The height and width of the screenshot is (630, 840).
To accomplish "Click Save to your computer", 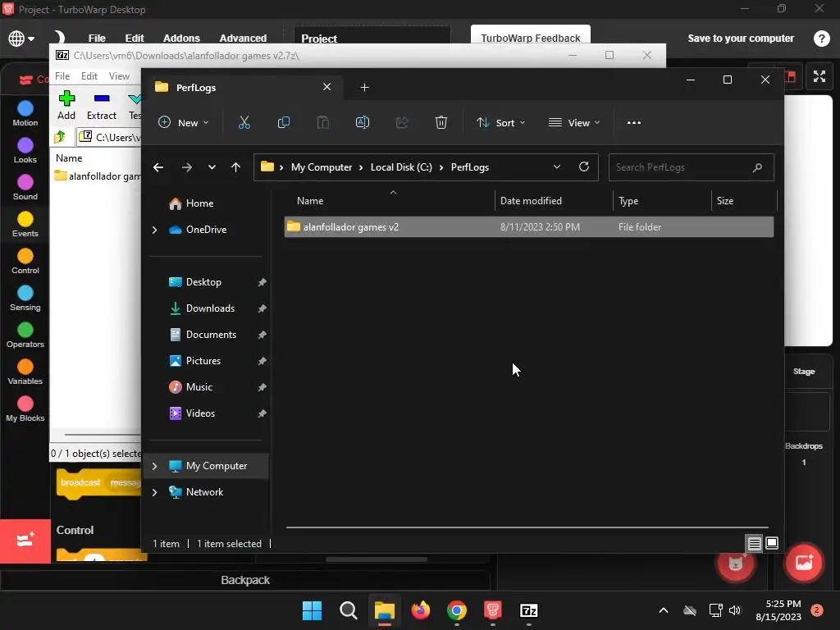I will (741, 38).
